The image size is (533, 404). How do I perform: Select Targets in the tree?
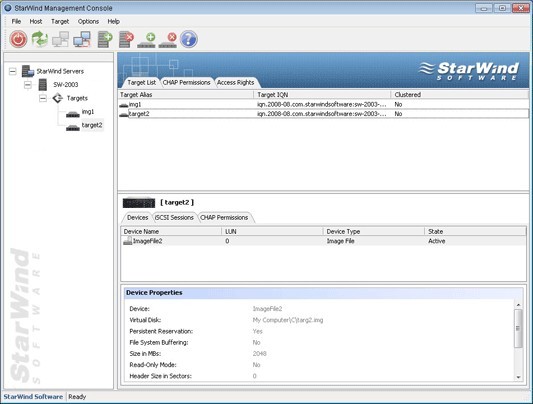click(77, 98)
